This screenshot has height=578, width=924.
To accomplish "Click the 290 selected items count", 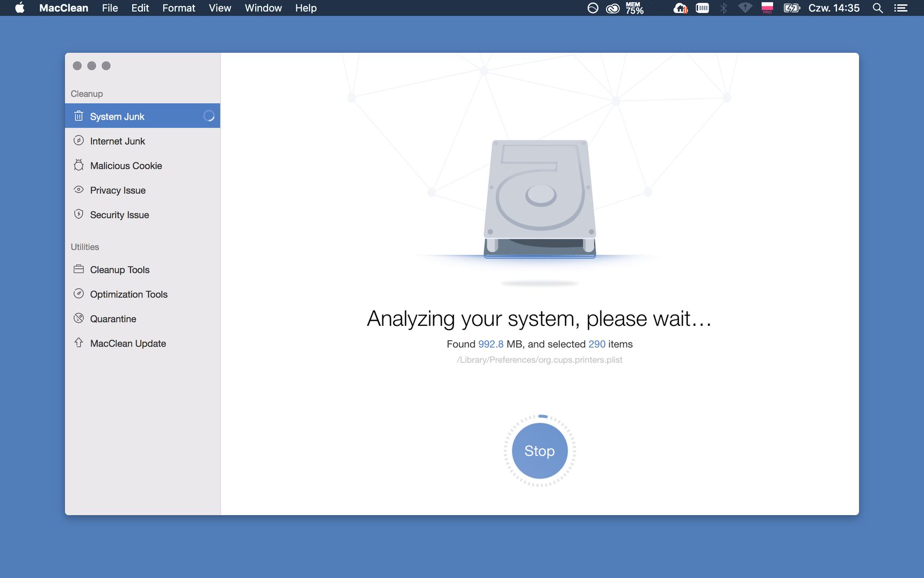I will [x=597, y=344].
